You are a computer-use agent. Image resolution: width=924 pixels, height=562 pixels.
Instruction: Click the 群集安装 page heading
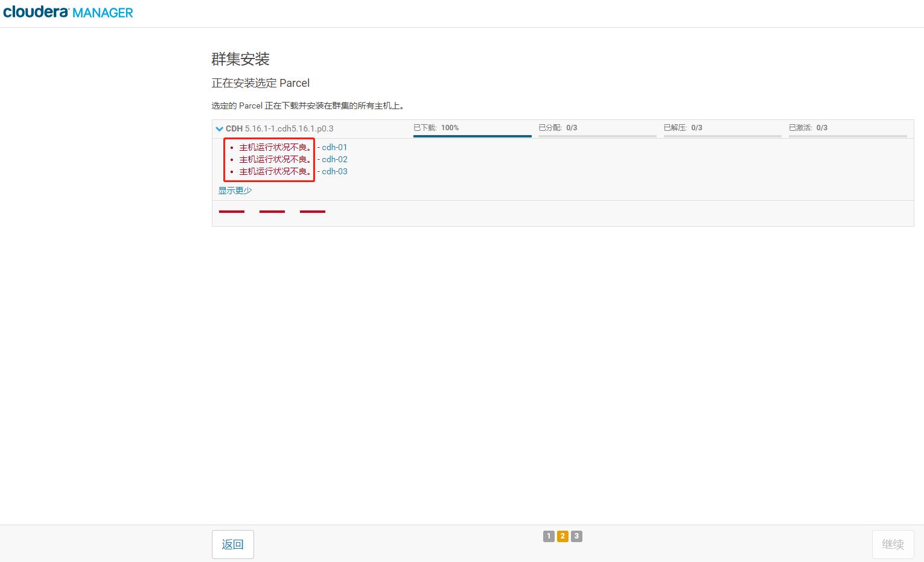click(x=241, y=59)
